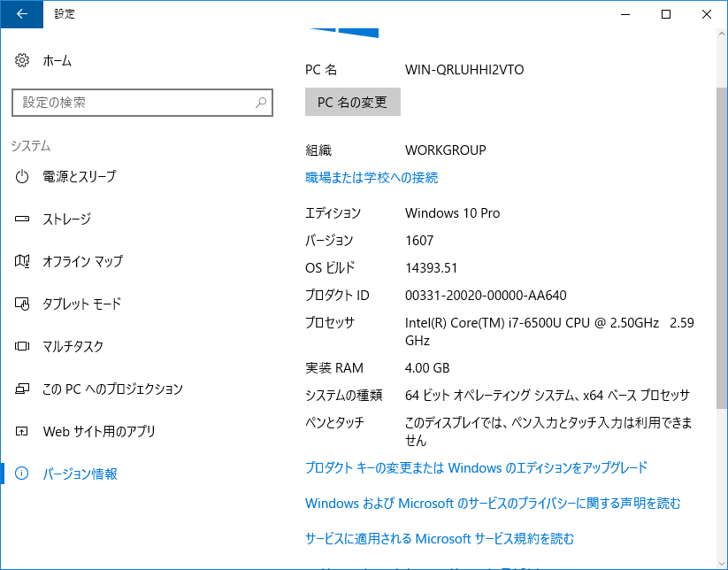Click version value 1607

click(419, 240)
